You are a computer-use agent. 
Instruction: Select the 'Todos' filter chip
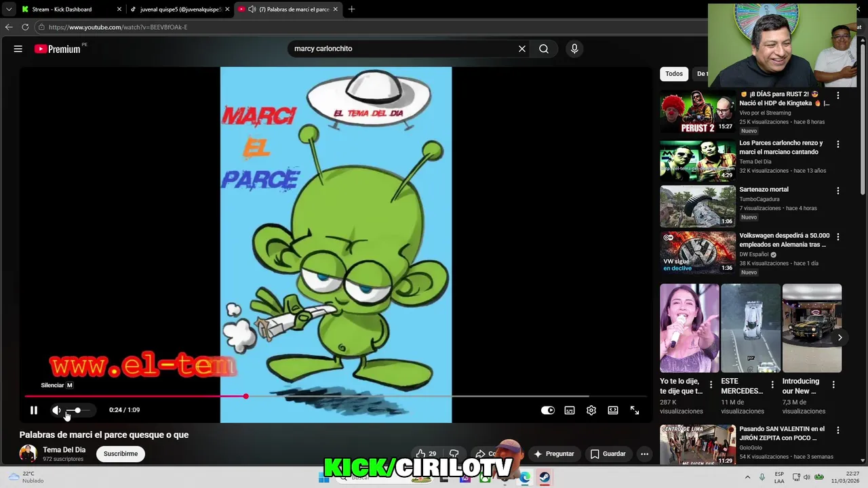(674, 74)
